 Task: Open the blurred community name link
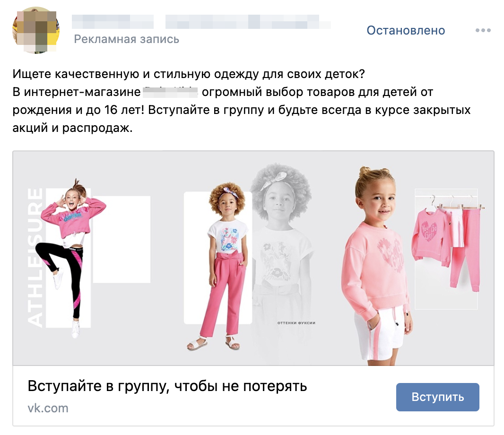[201, 22]
